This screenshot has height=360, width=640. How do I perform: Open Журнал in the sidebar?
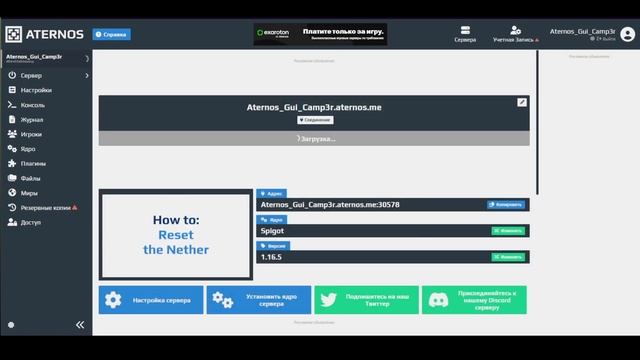point(46,120)
